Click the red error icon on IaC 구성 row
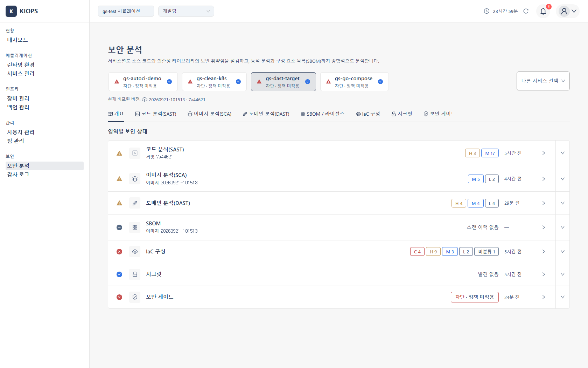Screen dimensions: 588x368 coord(119,252)
